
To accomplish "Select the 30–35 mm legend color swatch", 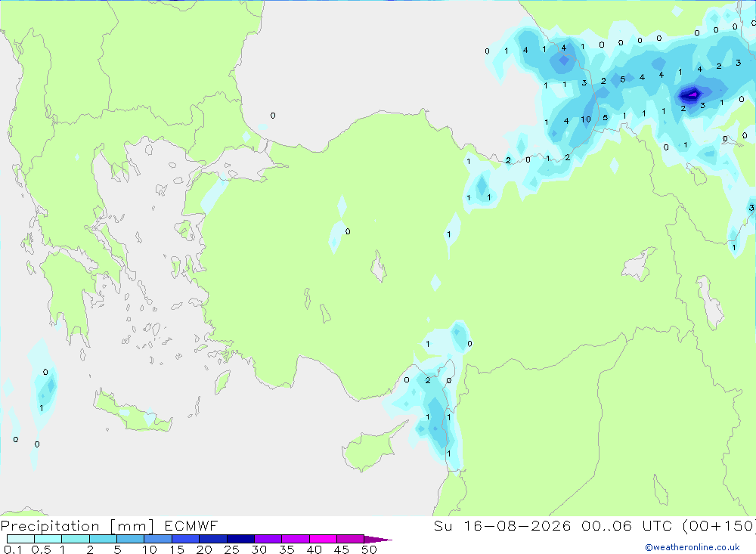I will [268, 539].
